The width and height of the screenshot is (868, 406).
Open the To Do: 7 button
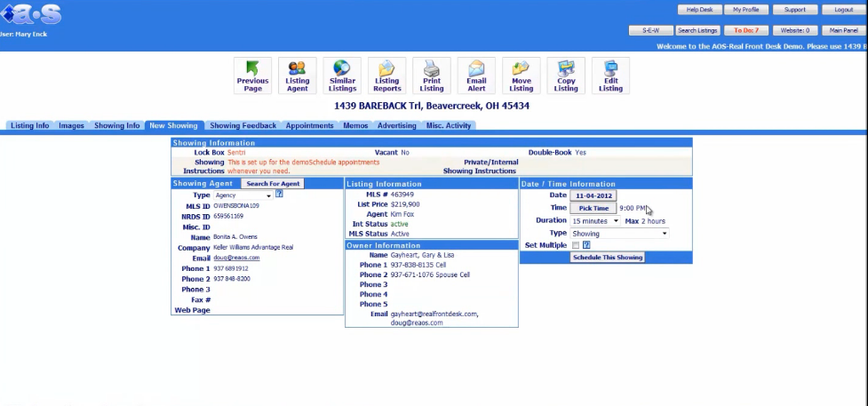[746, 30]
